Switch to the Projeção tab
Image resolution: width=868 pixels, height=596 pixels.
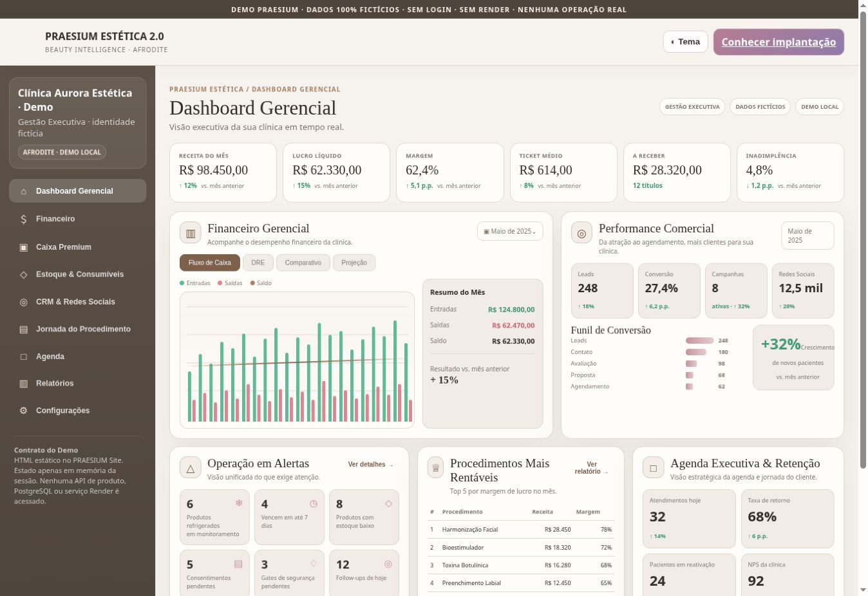coord(354,263)
